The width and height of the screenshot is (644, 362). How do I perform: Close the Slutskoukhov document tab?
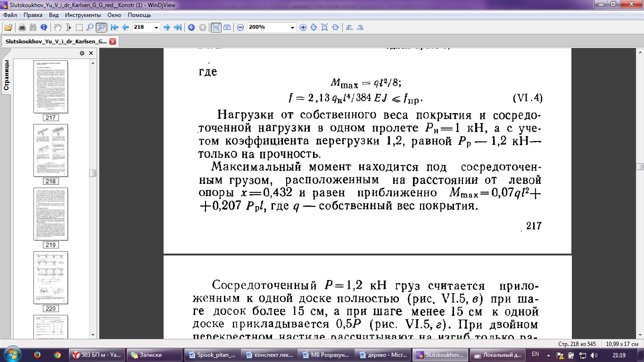click(113, 41)
